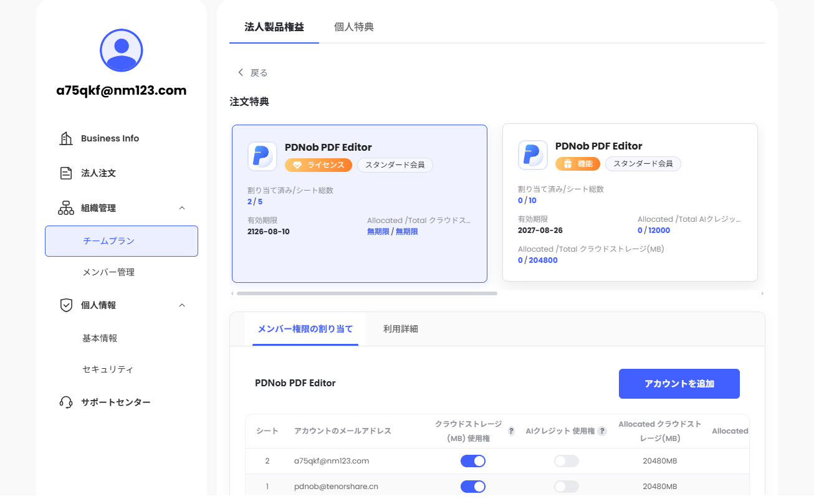The image size is (814, 504).
Task: Click the PDNob logo on the ライセンス card
Action: coord(262,156)
